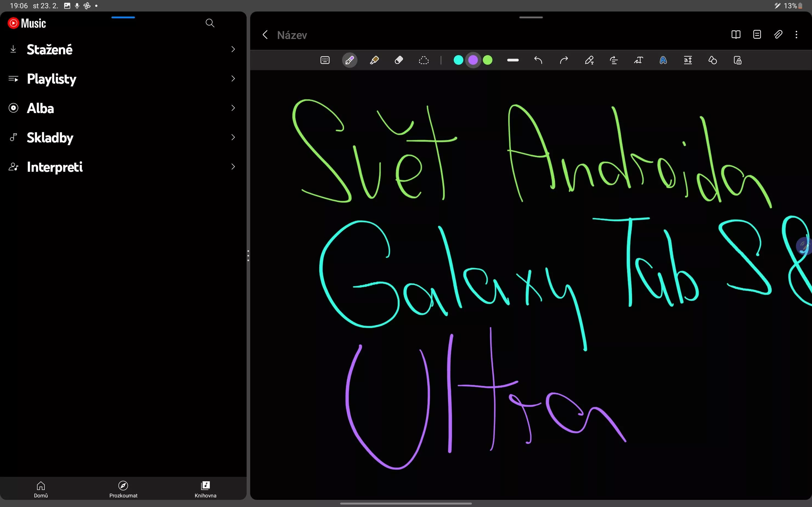Open Notes more options menu

pos(797,35)
